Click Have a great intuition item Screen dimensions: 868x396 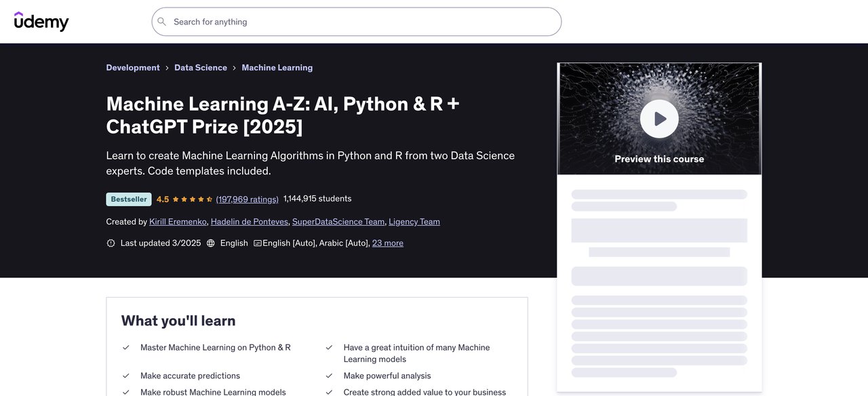pos(417,353)
